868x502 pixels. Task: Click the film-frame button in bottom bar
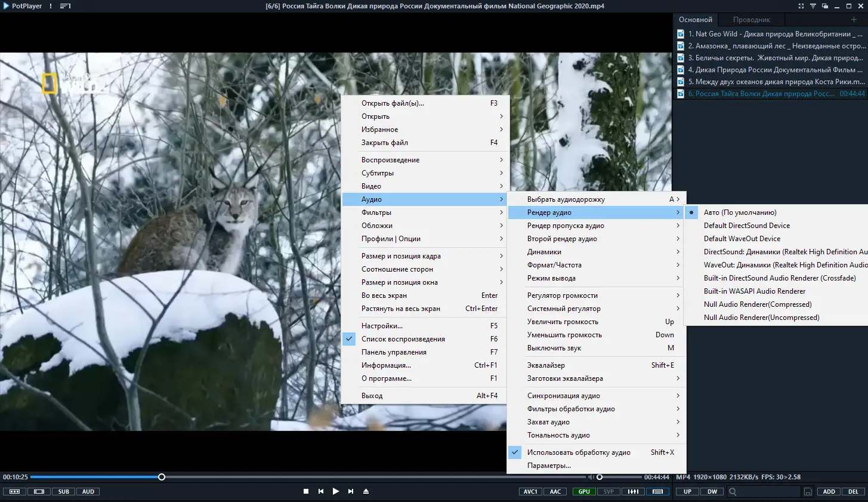[39, 492]
